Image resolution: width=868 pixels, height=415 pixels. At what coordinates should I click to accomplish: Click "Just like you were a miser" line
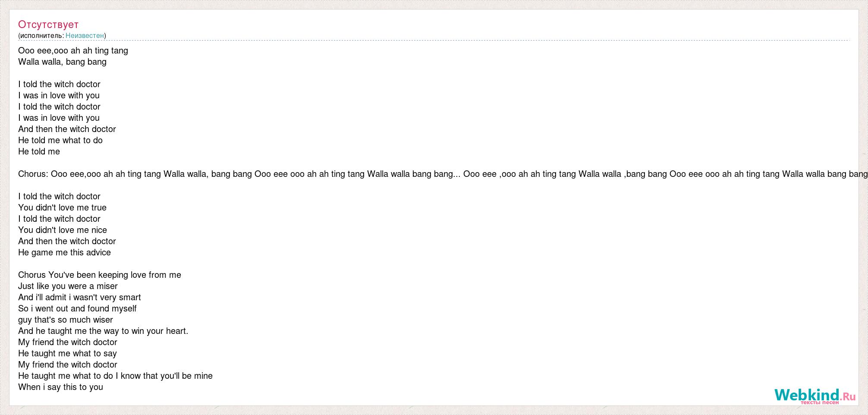(x=68, y=286)
